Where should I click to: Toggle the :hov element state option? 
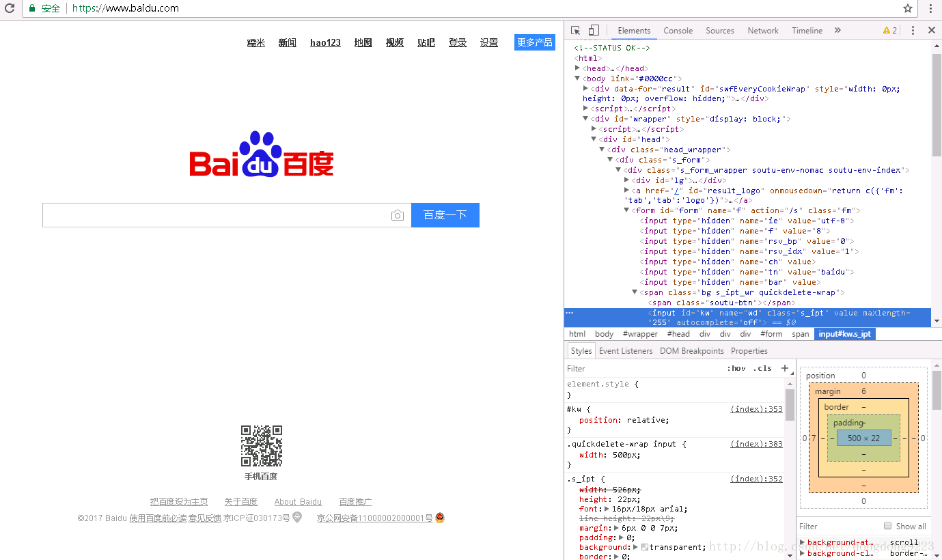pos(736,368)
